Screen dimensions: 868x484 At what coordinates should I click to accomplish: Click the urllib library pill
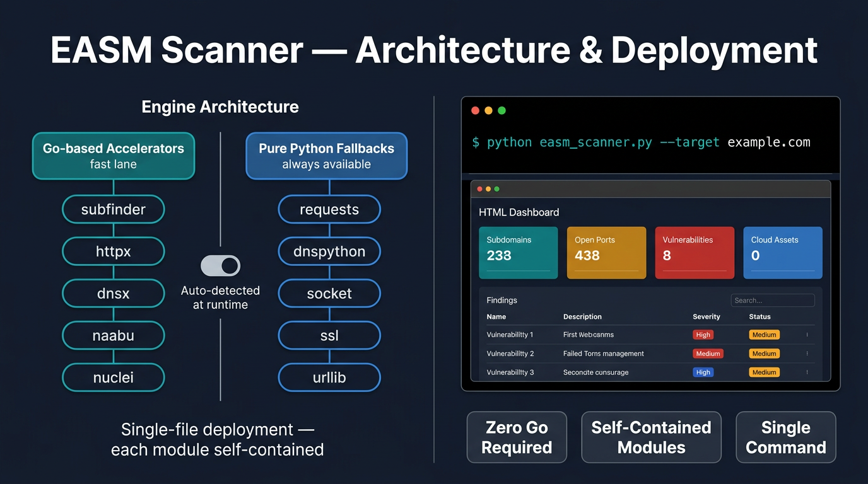point(329,377)
